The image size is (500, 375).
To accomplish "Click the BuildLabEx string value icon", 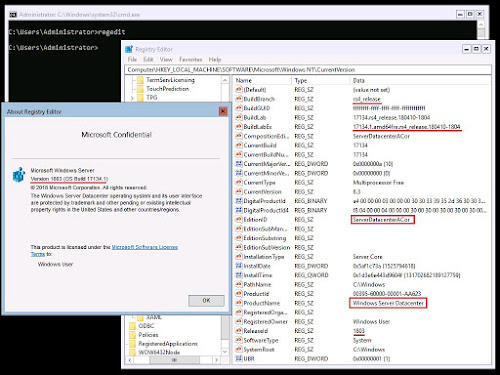I will click(x=239, y=127).
